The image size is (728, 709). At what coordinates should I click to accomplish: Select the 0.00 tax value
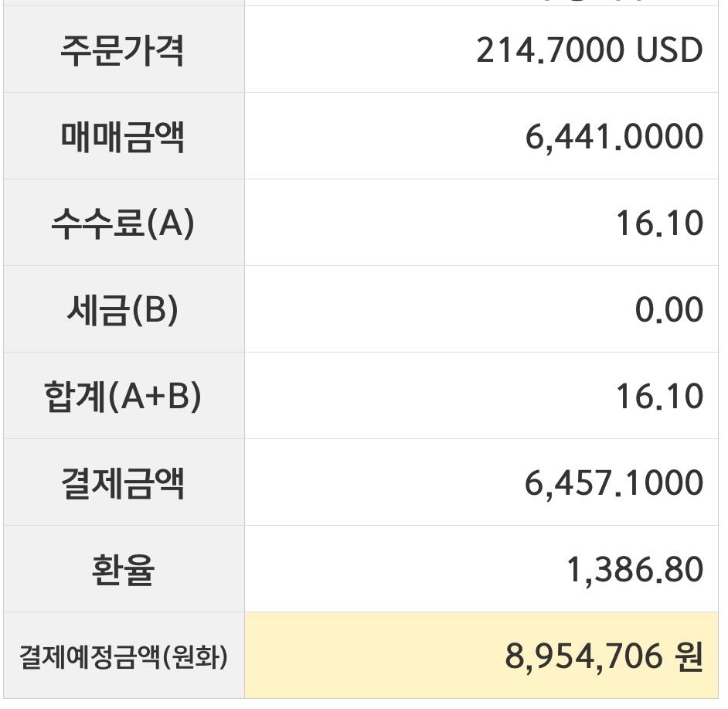click(668, 311)
